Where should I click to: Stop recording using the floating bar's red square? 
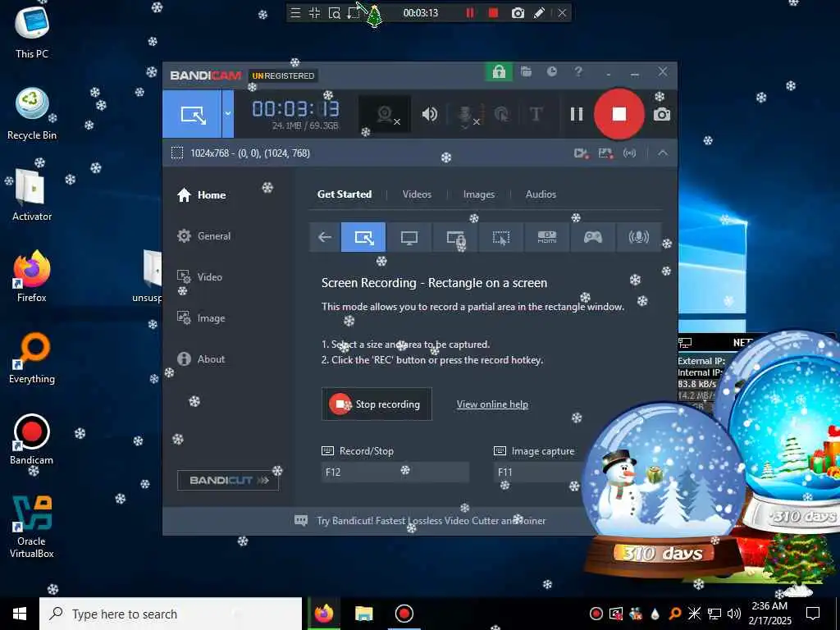coord(493,13)
